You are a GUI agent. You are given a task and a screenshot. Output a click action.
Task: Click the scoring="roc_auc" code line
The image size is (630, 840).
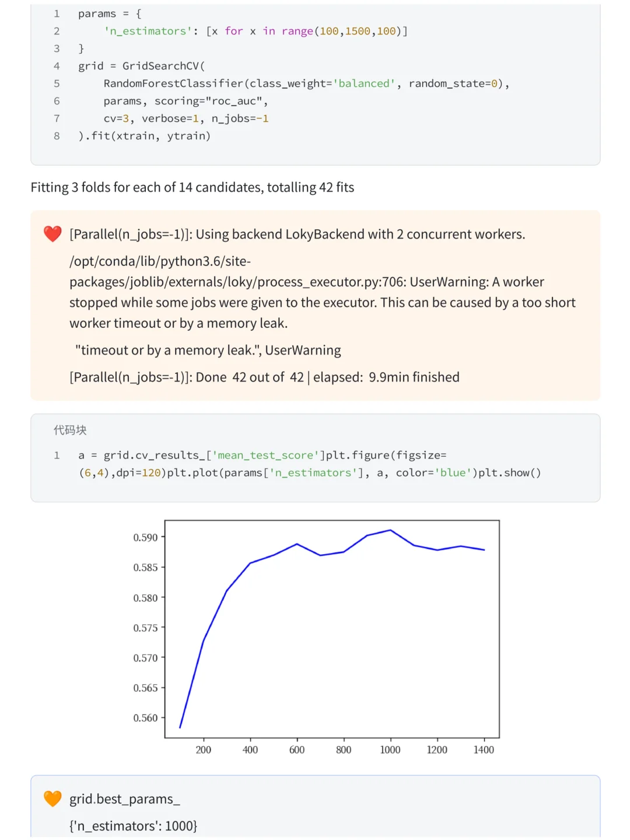[x=185, y=101]
